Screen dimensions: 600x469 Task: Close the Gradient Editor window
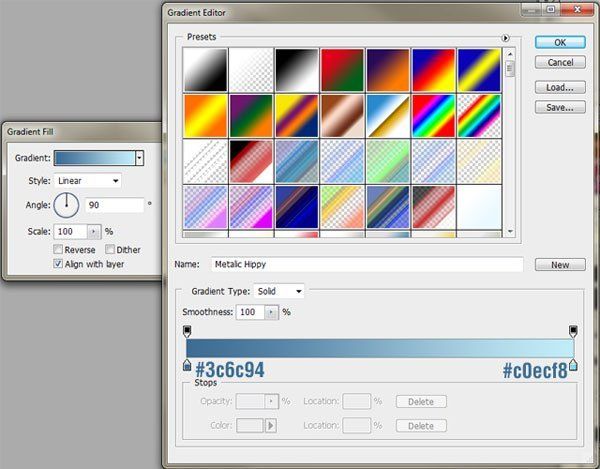click(x=577, y=8)
